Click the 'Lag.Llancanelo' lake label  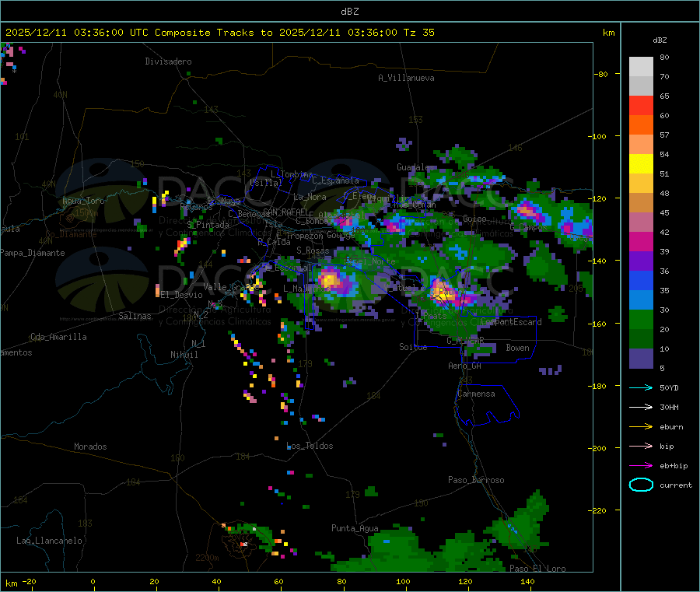50,541
